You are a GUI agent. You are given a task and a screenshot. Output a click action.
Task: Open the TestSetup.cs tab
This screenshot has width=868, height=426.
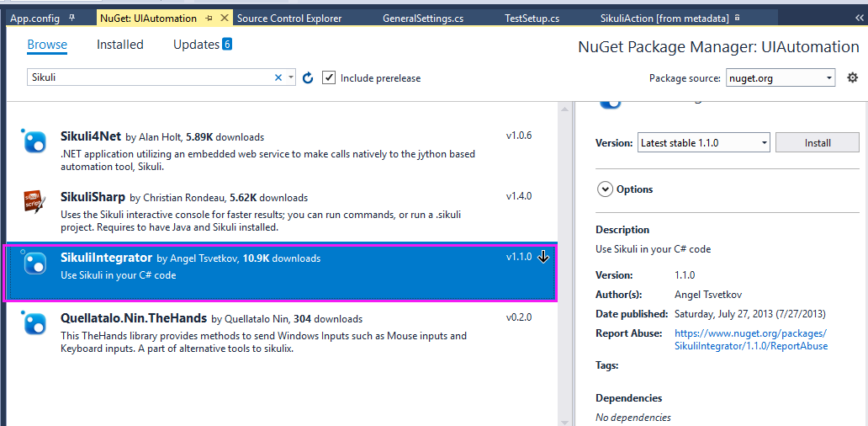[532, 19]
